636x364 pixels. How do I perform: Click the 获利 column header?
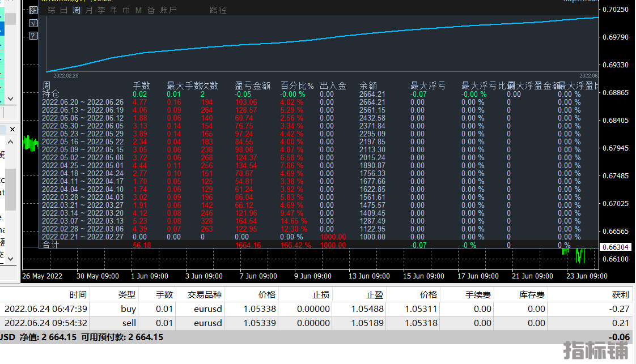tap(620, 295)
